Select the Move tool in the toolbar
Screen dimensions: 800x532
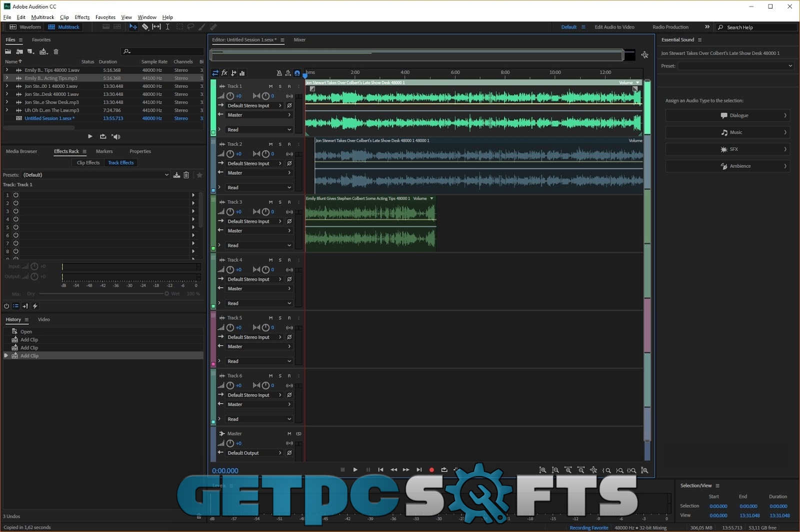click(x=133, y=27)
